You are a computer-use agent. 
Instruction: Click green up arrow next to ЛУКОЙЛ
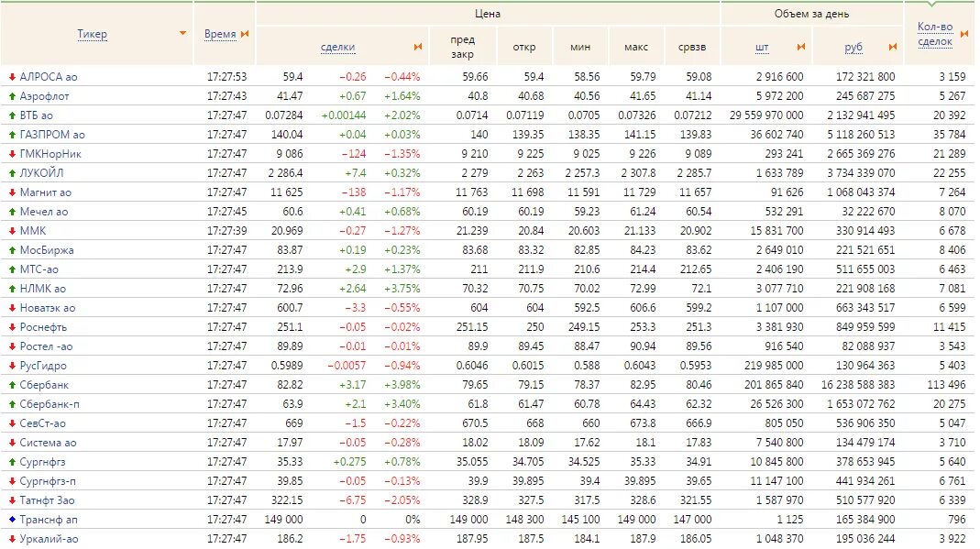[12, 173]
